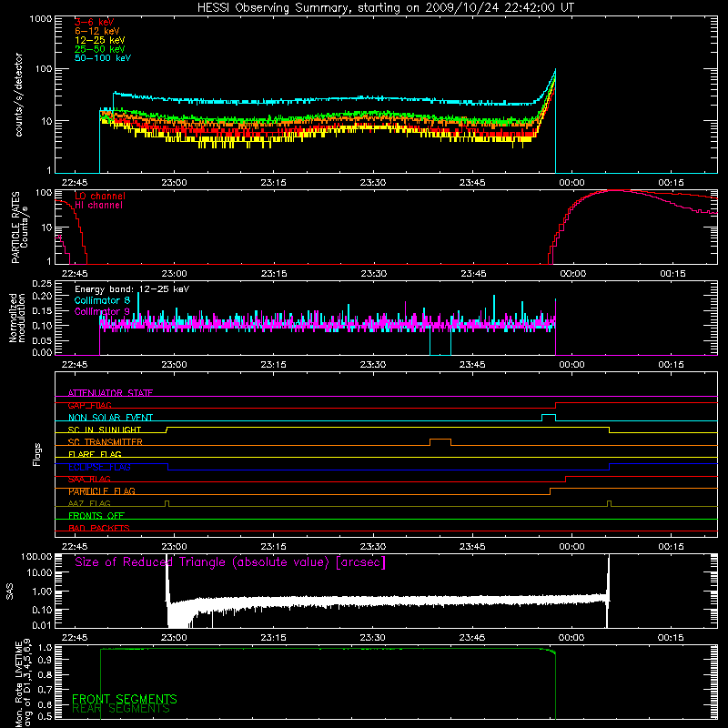Click the 23:15 label under count-rate panel
Viewport: 728px width, 728px height.
pyautogui.click(x=274, y=183)
